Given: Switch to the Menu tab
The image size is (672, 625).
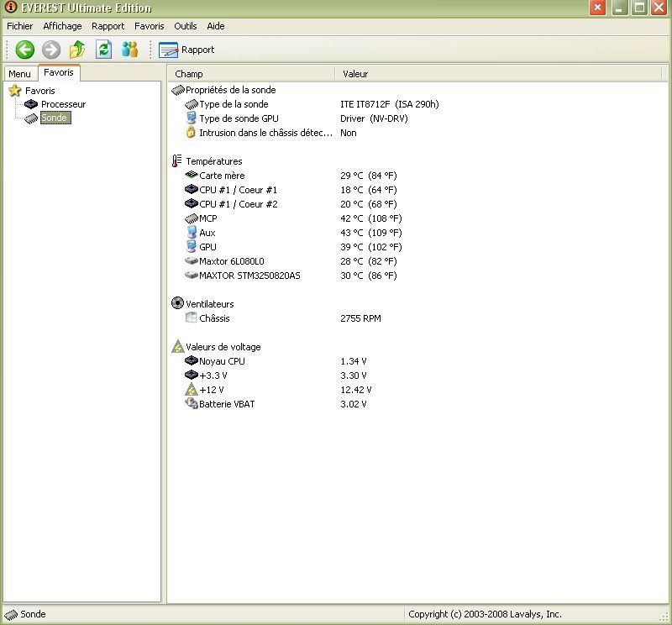Looking at the screenshot, I should (19, 74).
